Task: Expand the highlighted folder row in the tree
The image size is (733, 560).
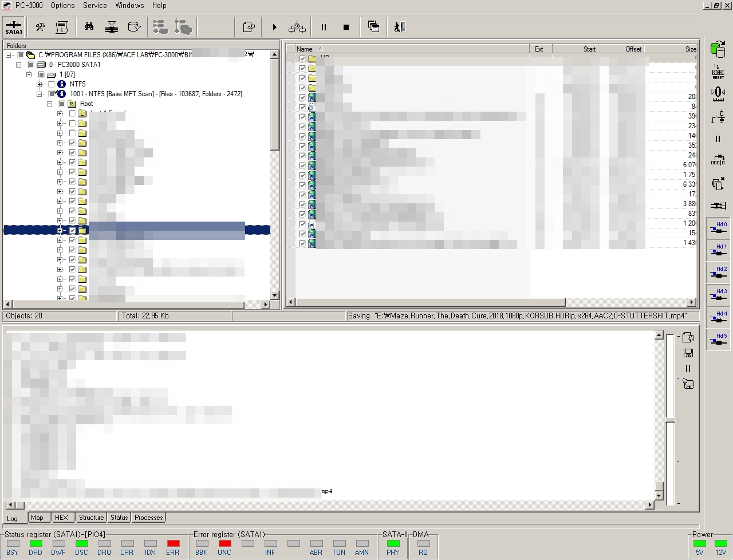Action: coord(60,230)
